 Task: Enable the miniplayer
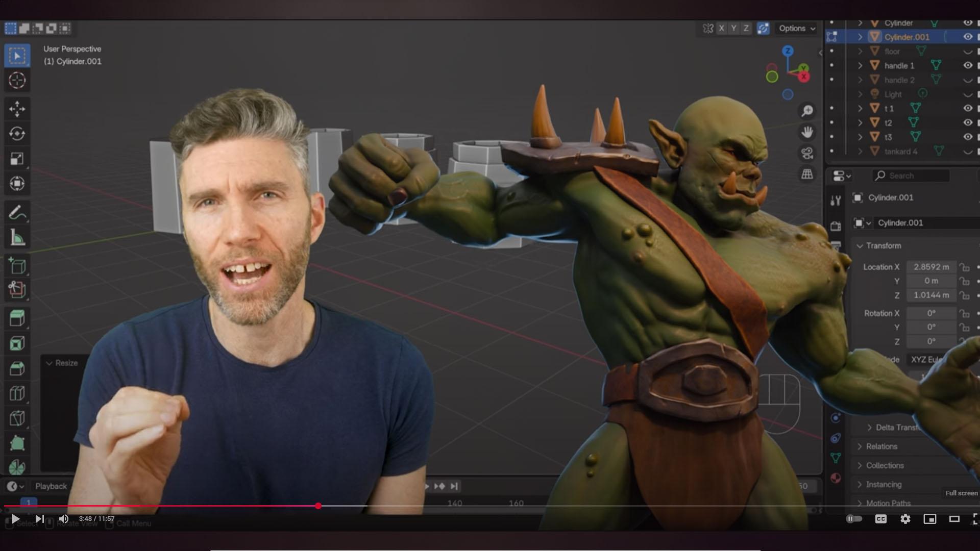pos(930,519)
